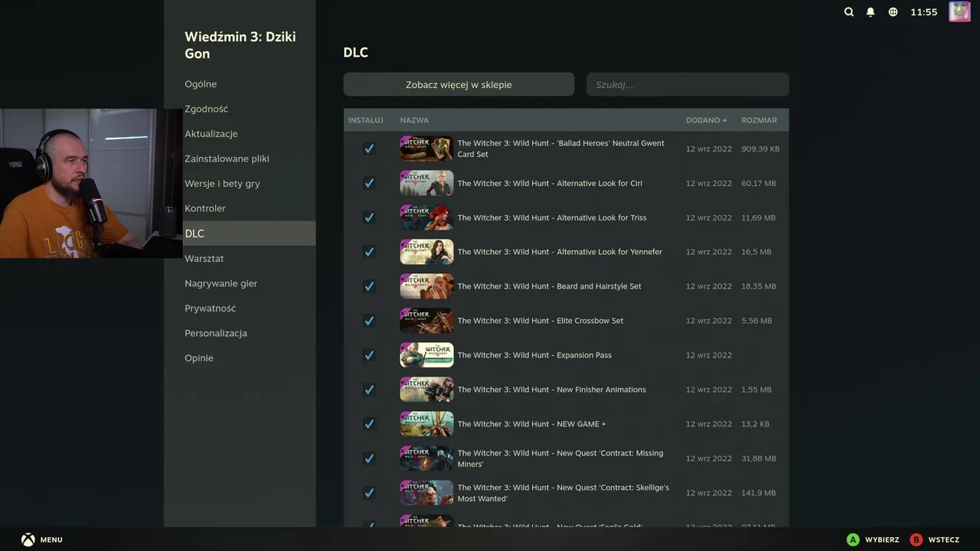The width and height of the screenshot is (980, 551).
Task: Click the Skellige's Most Wanted thumbnail
Action: click(426, 493)
